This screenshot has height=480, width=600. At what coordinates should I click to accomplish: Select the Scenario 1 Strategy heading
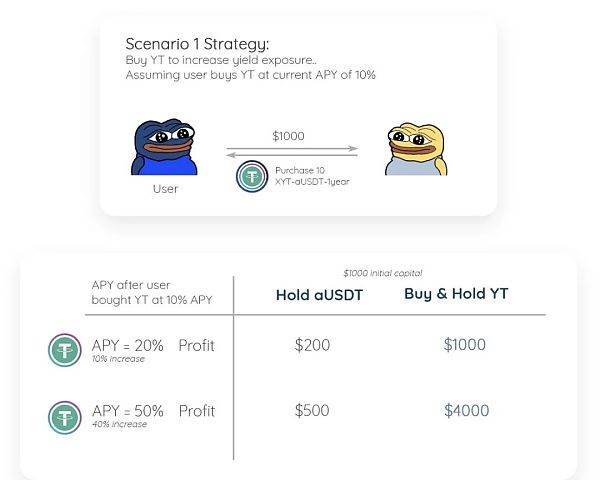[x=197, y=44]
